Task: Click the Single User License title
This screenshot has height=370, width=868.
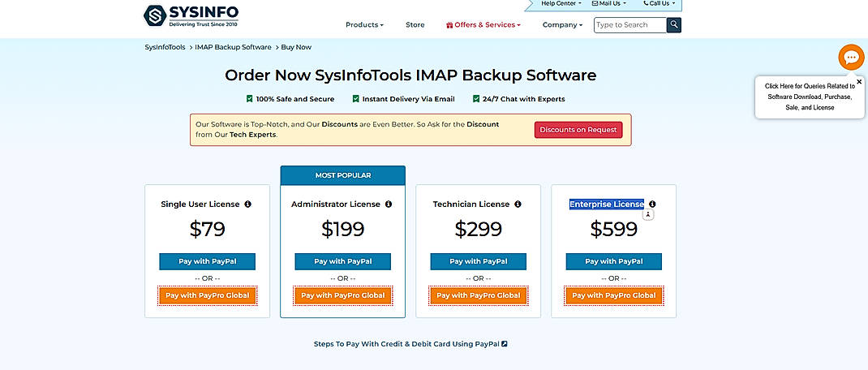Action: [200, 204]
